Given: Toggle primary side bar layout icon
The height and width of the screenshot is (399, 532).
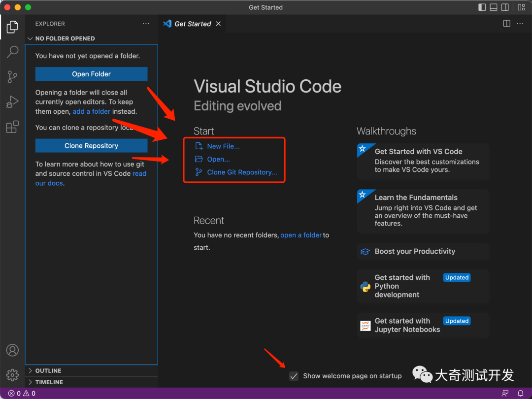Looking at the screenshot, I should pyautogui.click(x=482, y=7).
